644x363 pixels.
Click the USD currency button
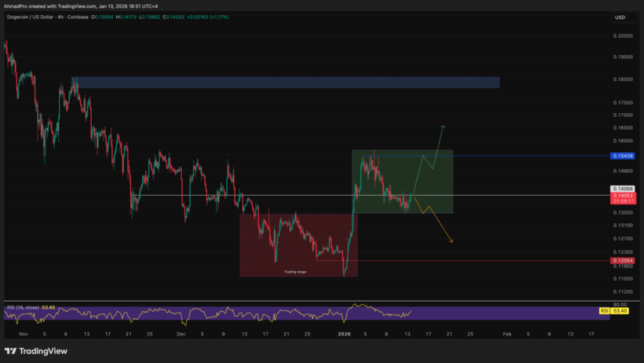point(624,18)
